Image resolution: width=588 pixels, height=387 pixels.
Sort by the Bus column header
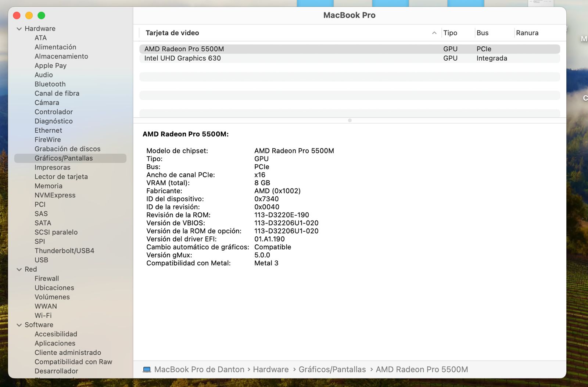[x=482, y=33]
